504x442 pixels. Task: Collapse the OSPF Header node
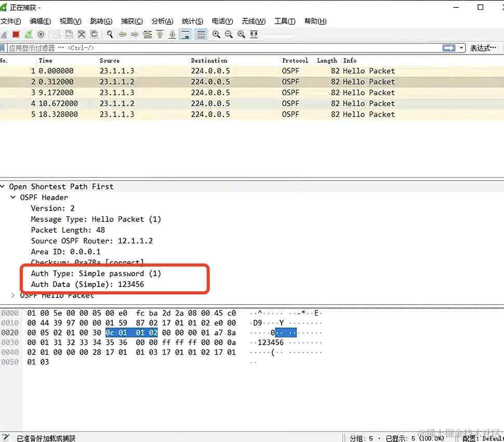13,197
